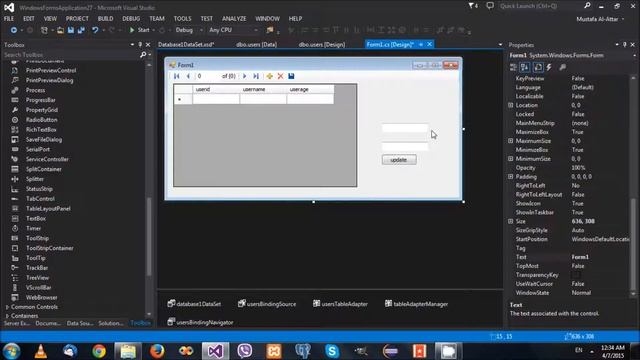The width and height of the screenshot is (640, 360).
Task: Open the document tabs overflow dropdown
Action: [x=500, y=44]
